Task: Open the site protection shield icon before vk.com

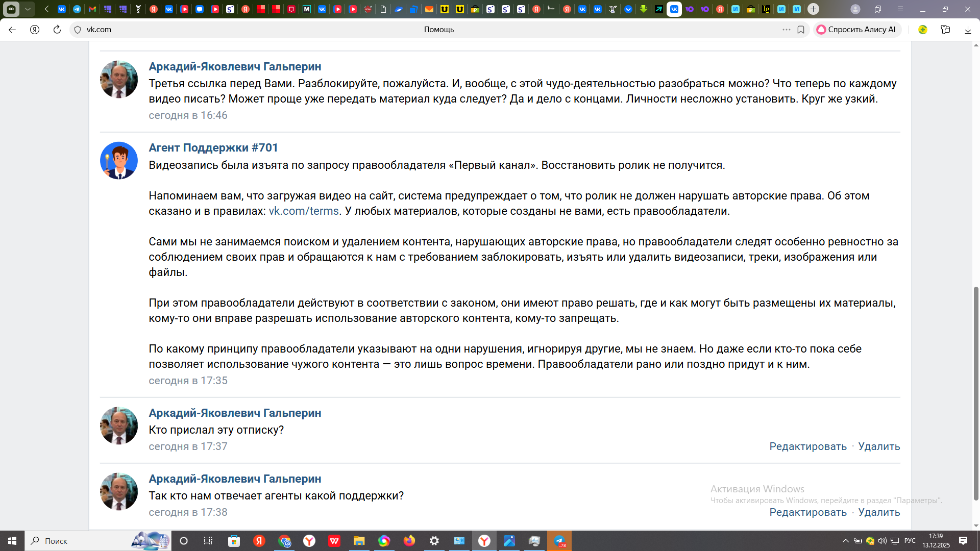Action: (x=78, y=30)
